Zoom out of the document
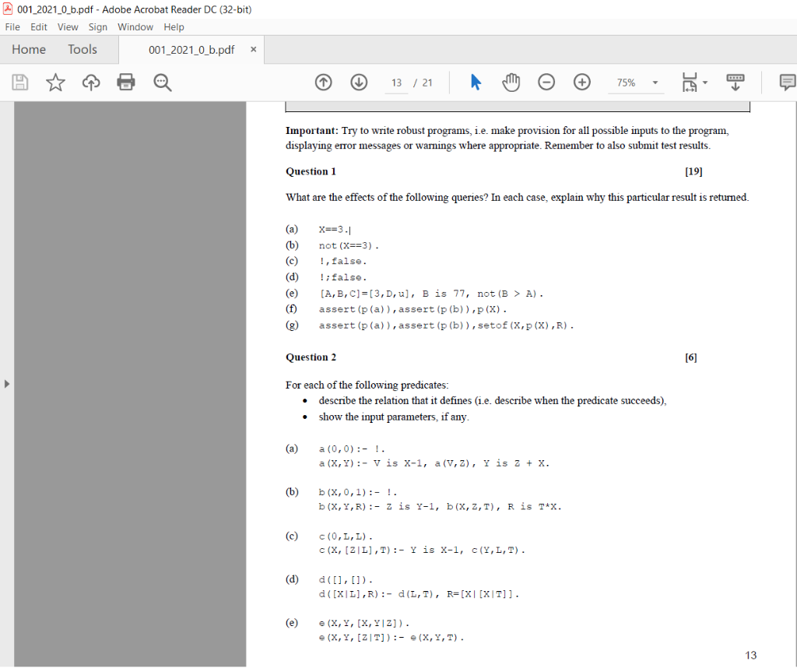 coord(546,82)
